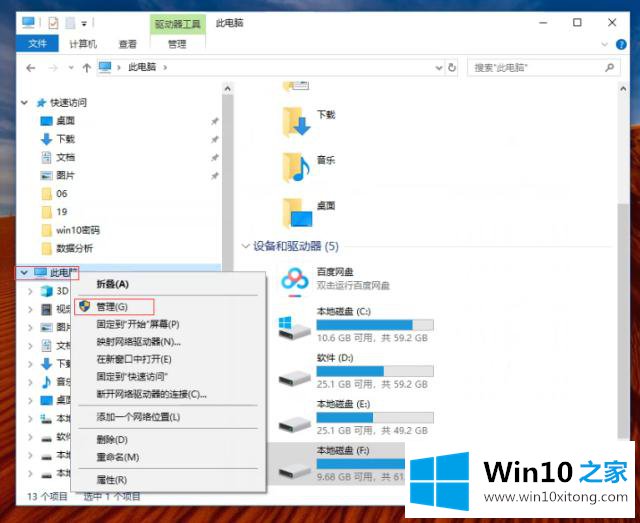Click the navigation pane scroll-up arrow
This screenshot has width=640, height=523.
coord(228,88)
